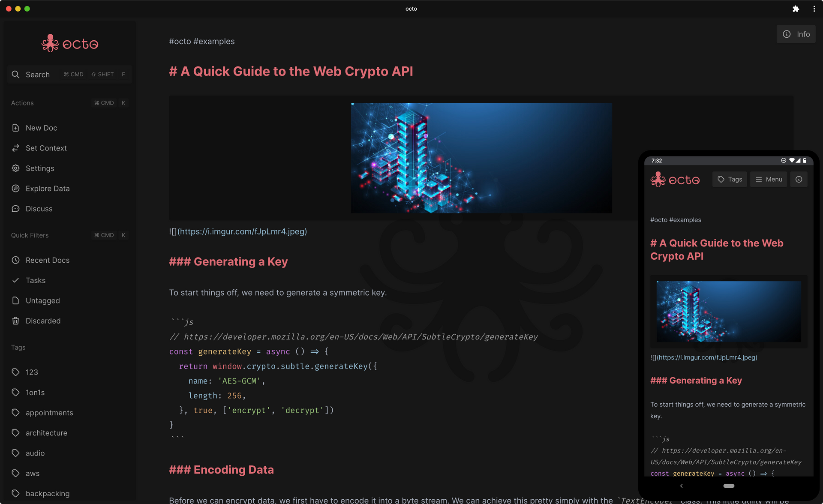Tap the back arrow in phone preview
823x504 pixels.
(681, 486)
